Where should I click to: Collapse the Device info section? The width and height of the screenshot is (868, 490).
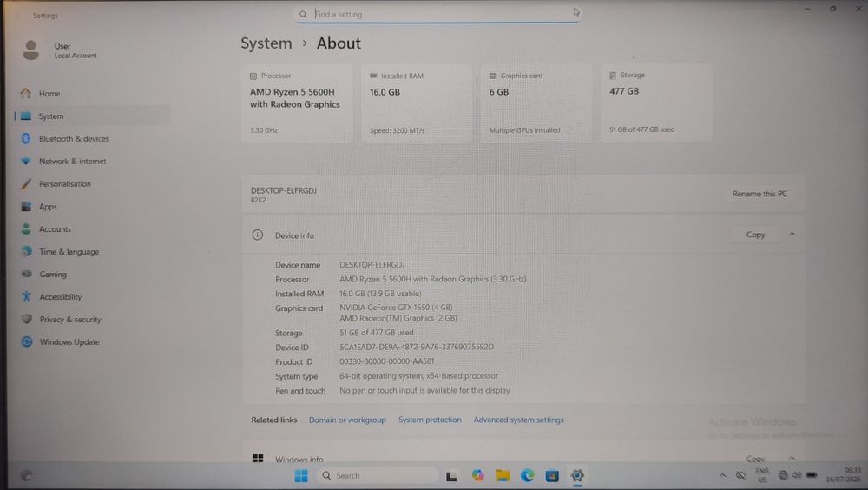click(x=792, y=235)
